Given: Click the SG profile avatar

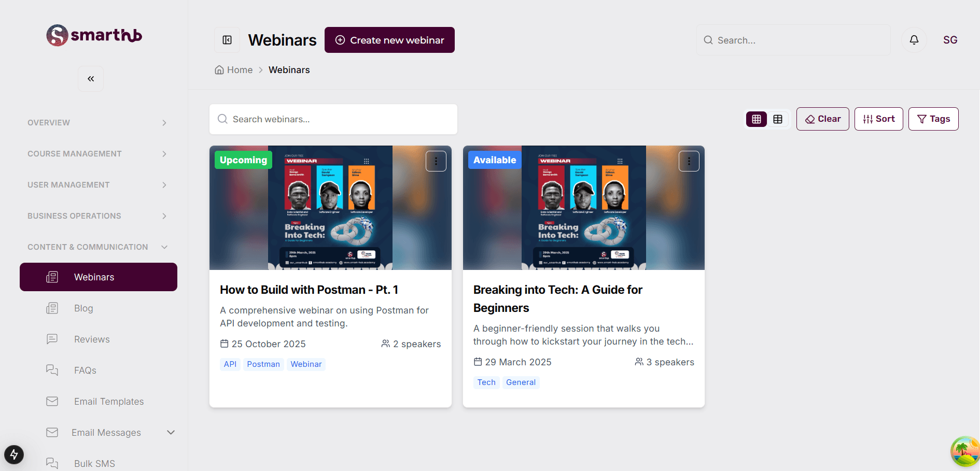Looking at the screenshot, I should 950,39.
